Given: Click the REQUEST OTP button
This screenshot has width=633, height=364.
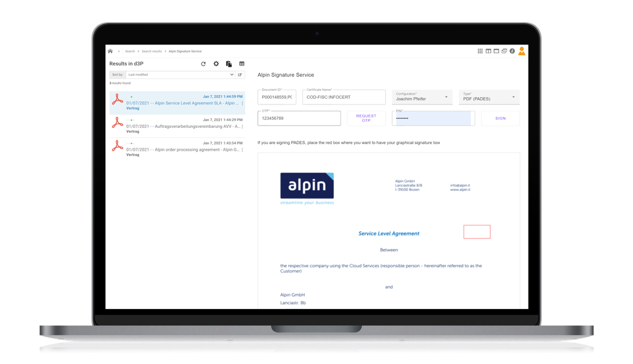Looking at the screenshot, I should click(x=366, y=118).
